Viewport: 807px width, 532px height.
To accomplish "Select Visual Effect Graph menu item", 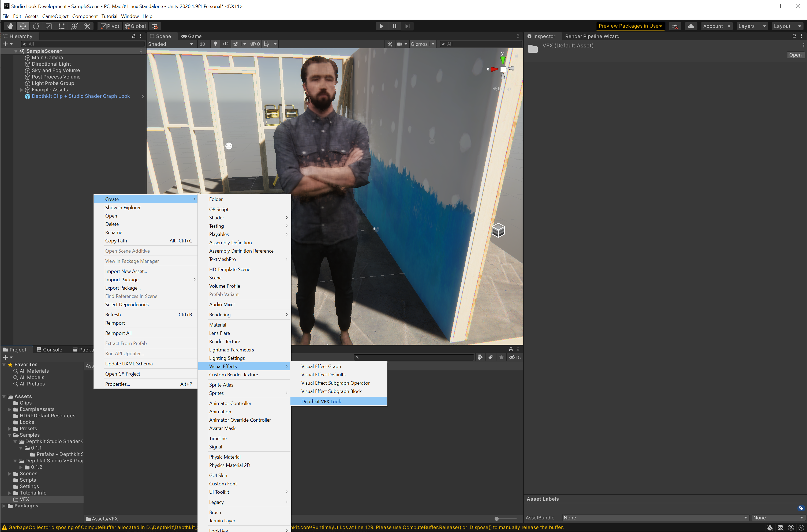I will pos(321,366).
